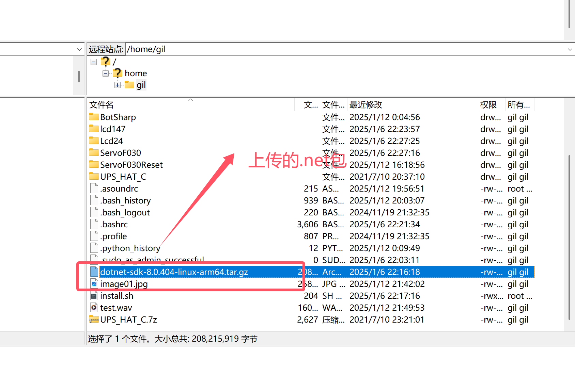Select the .profile file name
The image size is (575, 392).
pos(113,236)
